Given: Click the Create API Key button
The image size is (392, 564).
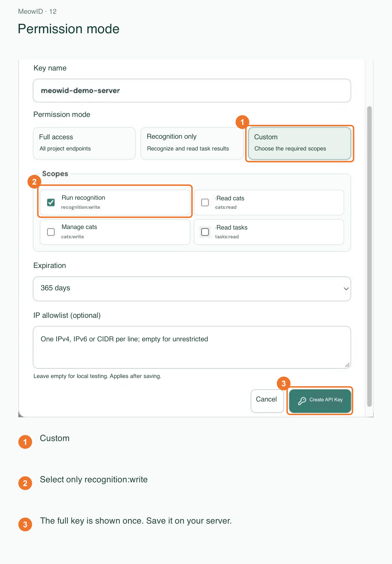Looking at the screenshot, I should point(320,401).
